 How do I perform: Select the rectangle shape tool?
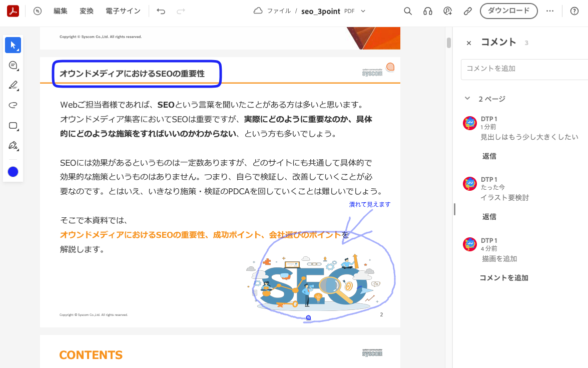(x=13, y=126)
